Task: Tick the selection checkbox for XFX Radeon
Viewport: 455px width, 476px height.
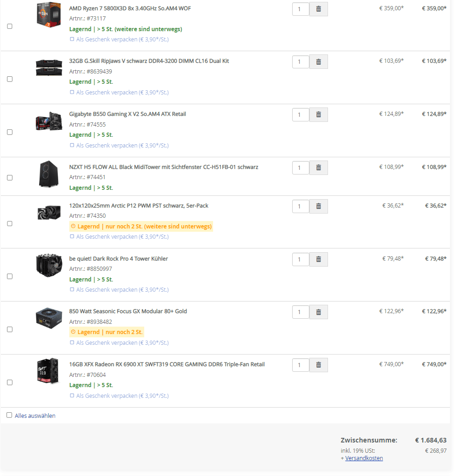Action: coord(10,382)
